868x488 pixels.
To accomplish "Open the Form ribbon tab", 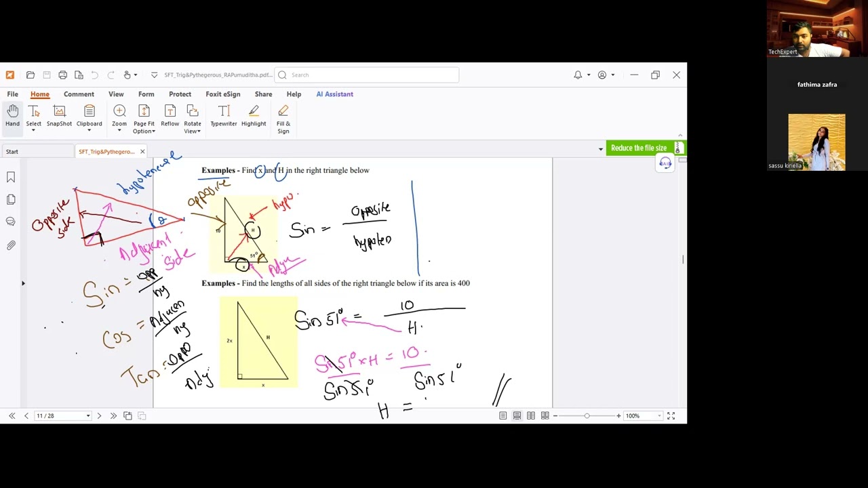I will coord(146,94).
